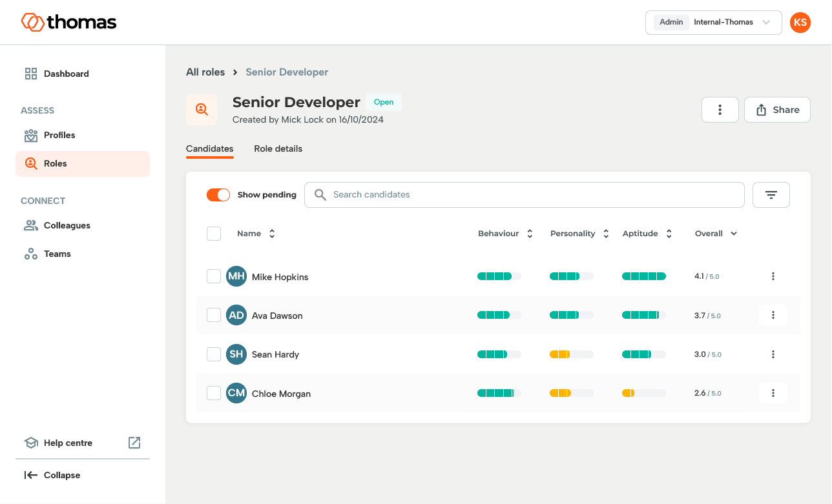Click the Share button
Viewport: 832px width, 504px height.
(x=777, y=109)
